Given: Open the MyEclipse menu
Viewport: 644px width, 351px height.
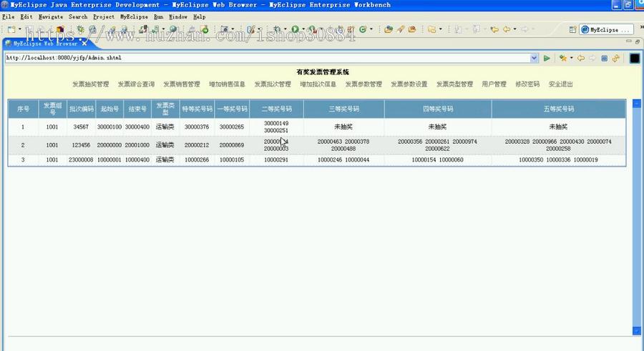Looking at the screenshot, I should pyautogui.click(x=134, y=17).
